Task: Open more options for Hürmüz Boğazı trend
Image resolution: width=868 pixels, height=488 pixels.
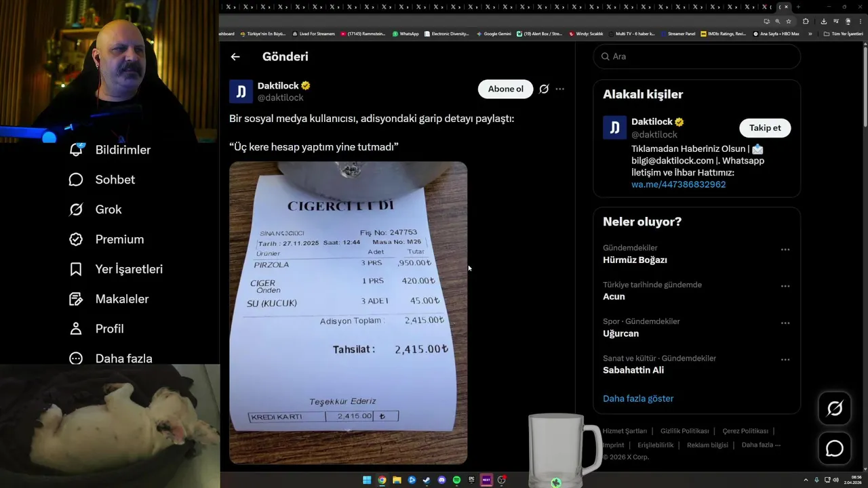Action: [785, 249]
